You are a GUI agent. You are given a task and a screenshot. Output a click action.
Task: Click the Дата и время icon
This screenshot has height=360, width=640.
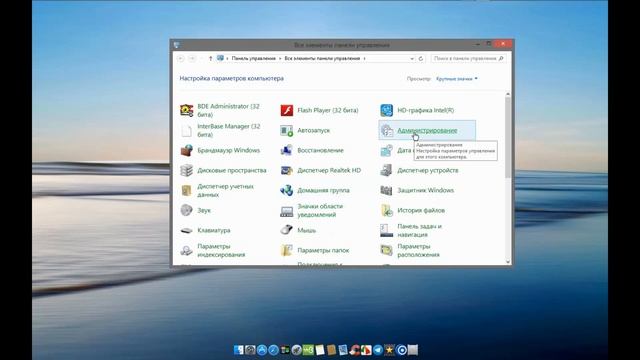[387, 150]
